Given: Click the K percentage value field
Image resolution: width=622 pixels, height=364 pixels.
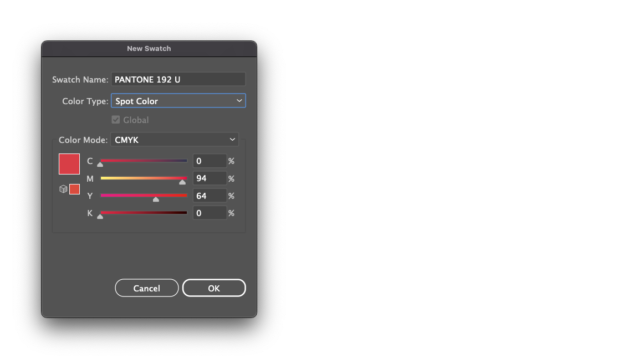Looking at the screenshot, I should (x=210, y=213).
